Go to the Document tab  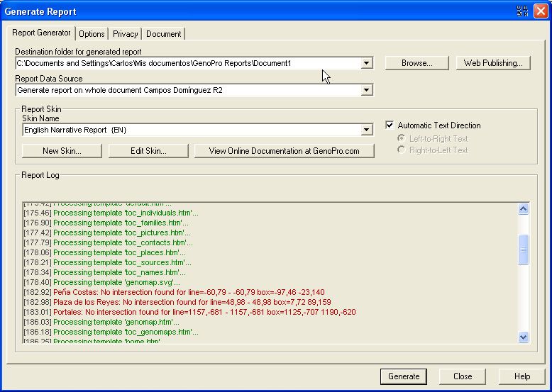click(163, 34)
